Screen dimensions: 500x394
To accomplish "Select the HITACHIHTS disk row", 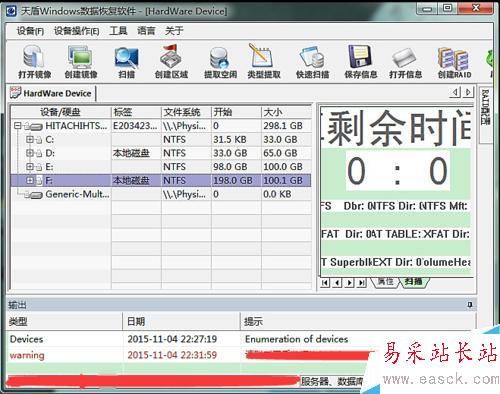I will click(161, 126).
